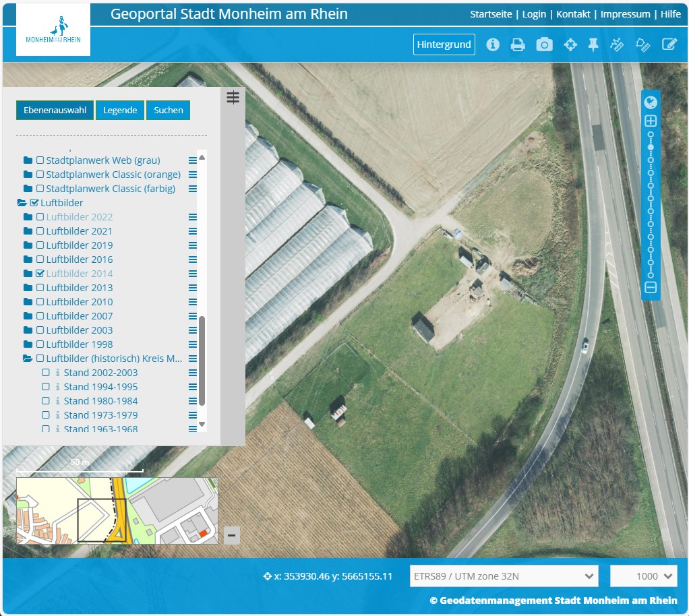Go to Startseite
Viewport: 689px width, 616px height.
coord(491,14)
